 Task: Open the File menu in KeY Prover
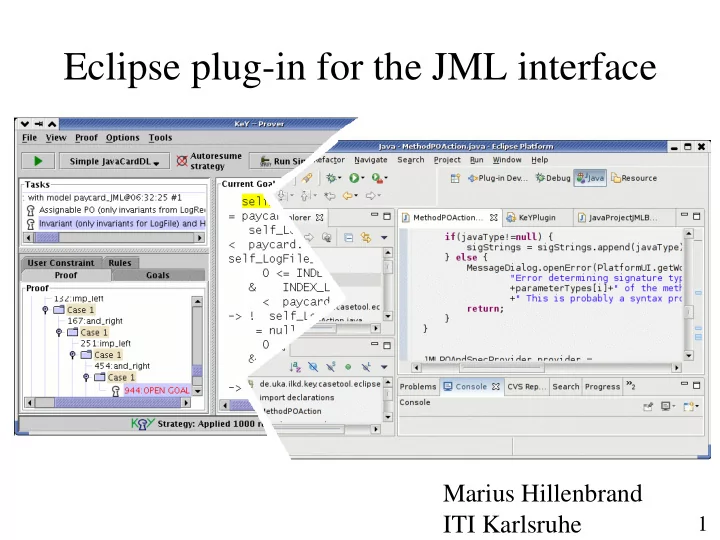(29, 137)
